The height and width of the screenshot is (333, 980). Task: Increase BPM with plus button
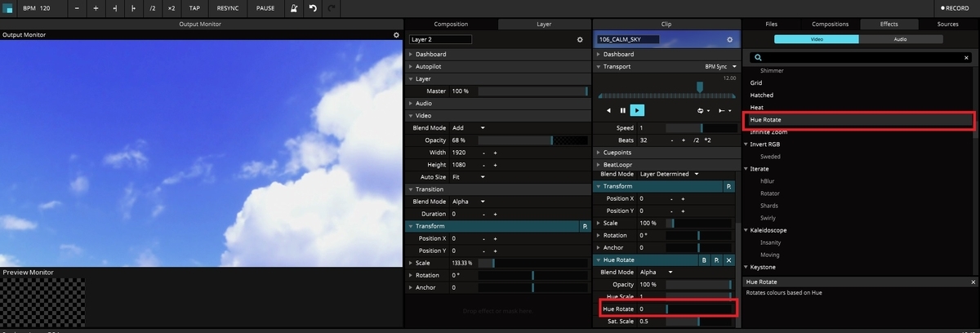(x=96, y=7)
